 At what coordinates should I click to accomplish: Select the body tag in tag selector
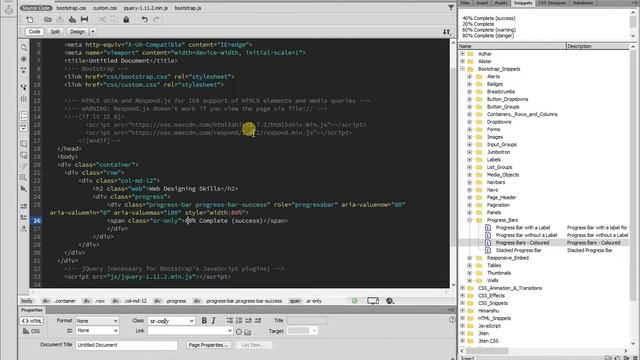(27, 301)
